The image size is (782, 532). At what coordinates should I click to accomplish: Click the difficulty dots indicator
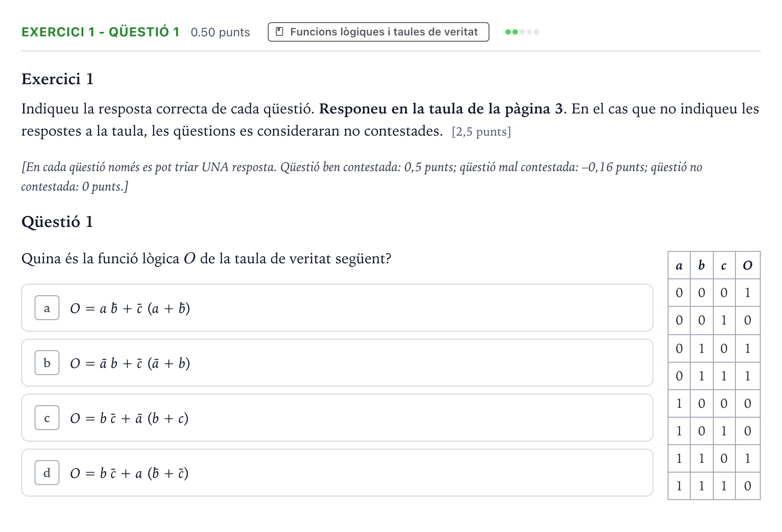pyautogui.click(x=522, y=32)
